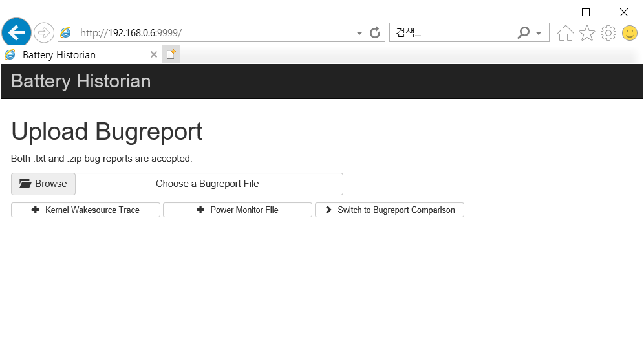Select the Battery Historian tab
644x339 pixels.
[x=81, y=54]
